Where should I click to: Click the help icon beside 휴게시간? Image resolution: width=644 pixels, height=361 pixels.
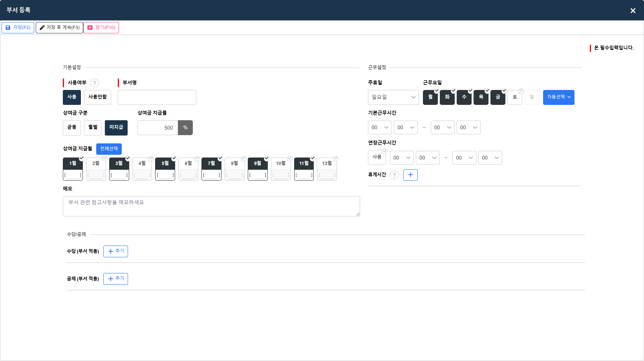[x=394, y=175]
